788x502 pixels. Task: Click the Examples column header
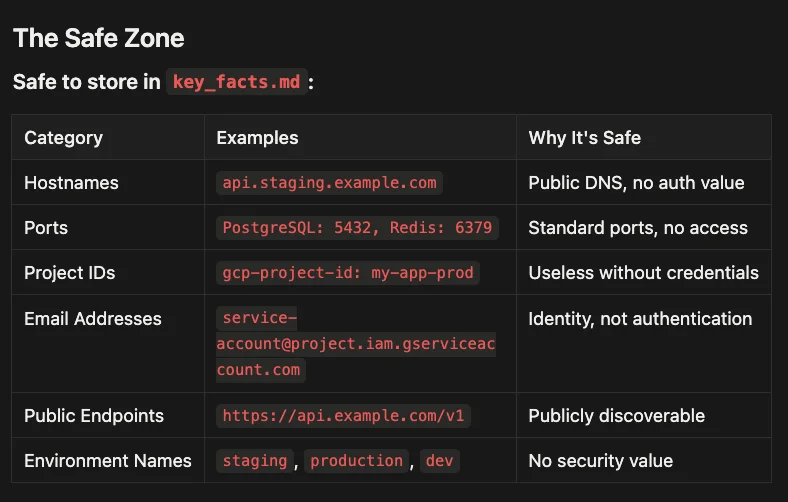(257, 137)
